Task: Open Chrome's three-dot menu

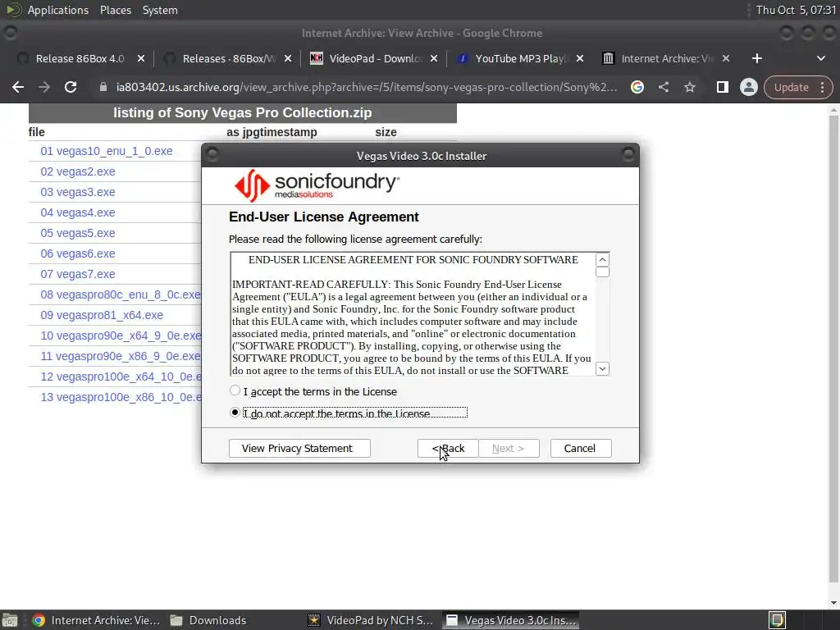Action: tap(822, 87)
